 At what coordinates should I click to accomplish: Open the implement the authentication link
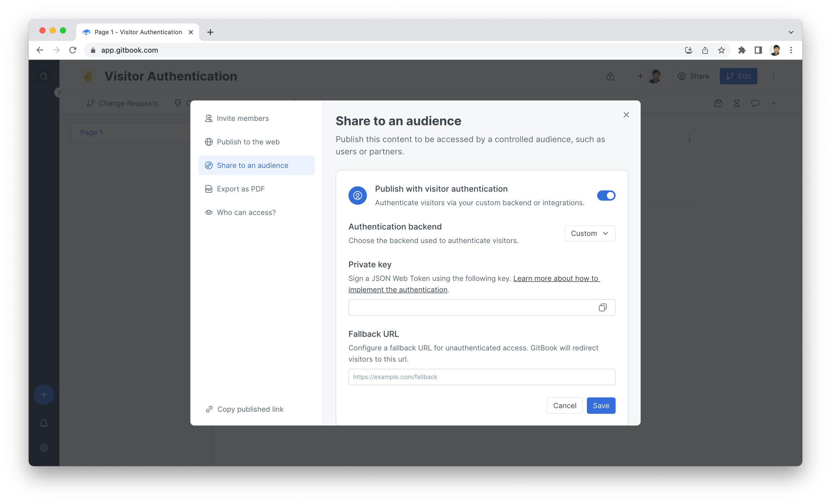coord(398,289)
